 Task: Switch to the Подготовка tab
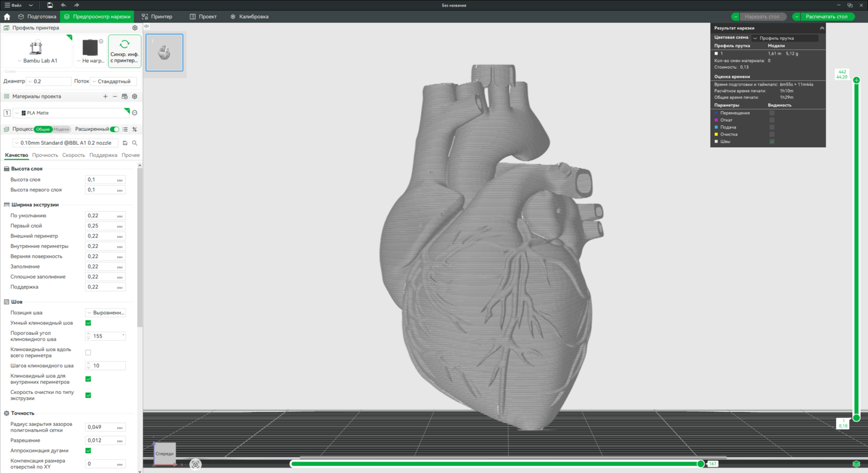pos(37,17)
